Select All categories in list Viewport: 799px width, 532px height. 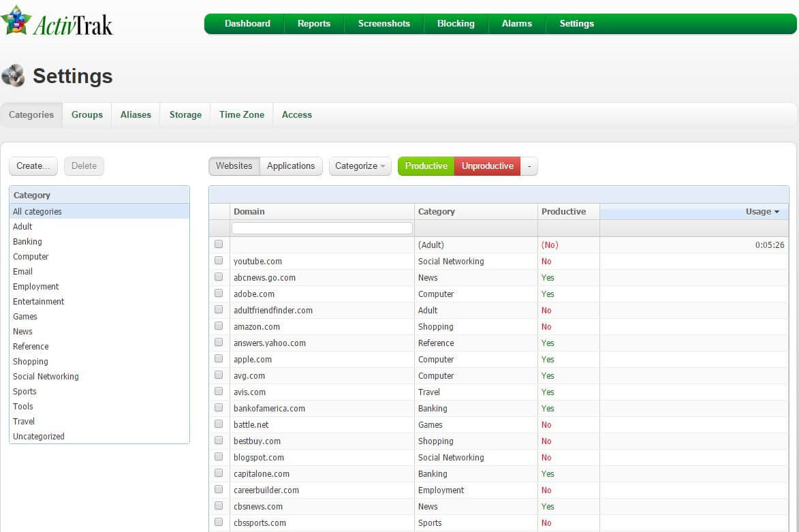pos(99,211)
